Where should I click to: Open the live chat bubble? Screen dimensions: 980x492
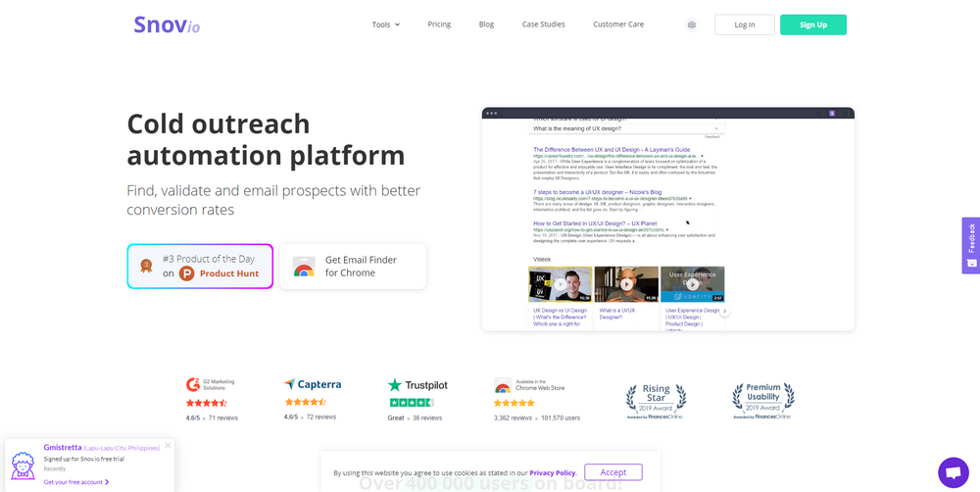954,472
